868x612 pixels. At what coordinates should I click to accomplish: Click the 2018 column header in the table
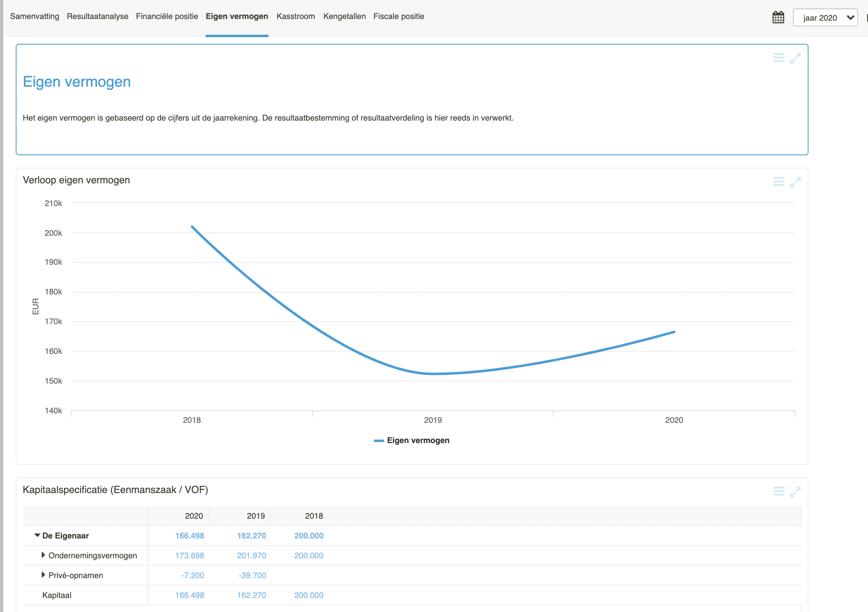point(314,516)
